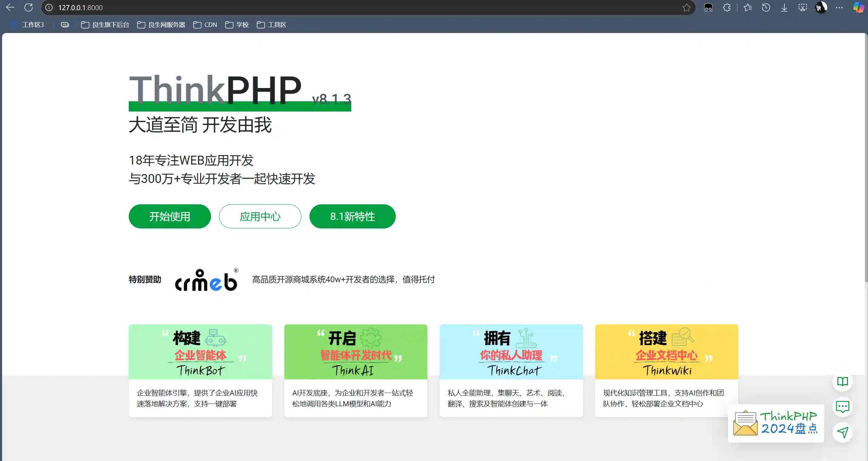The width and height of the screenshot is (868, 461).
Task: Open Copilot from the browser toolbar
Action: pos(858,7)
